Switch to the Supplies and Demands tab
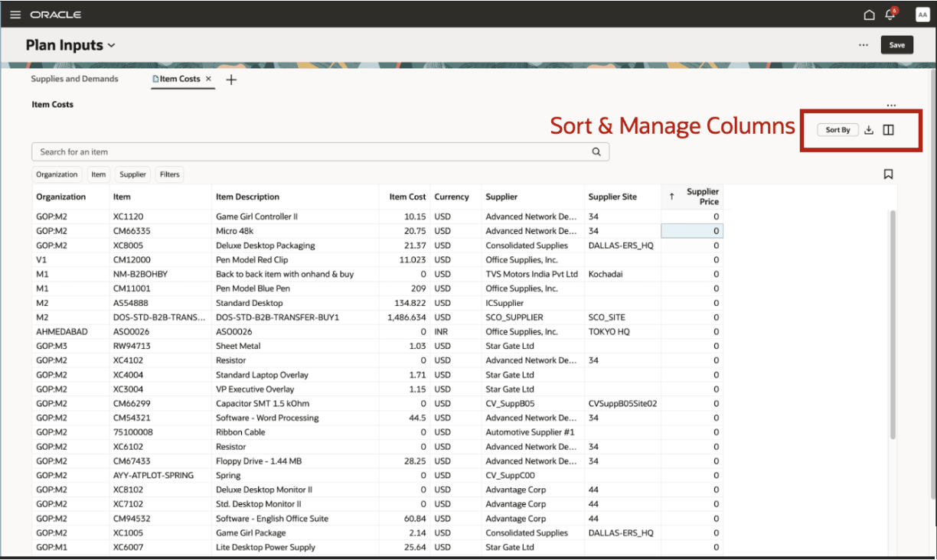The height and width of the screenshot is (560, 937). (75, 79)
